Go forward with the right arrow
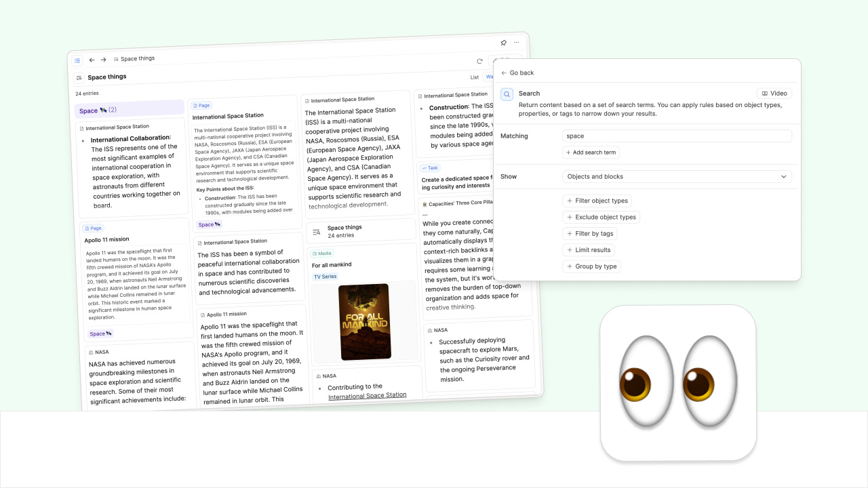 [x=104, y=60]
